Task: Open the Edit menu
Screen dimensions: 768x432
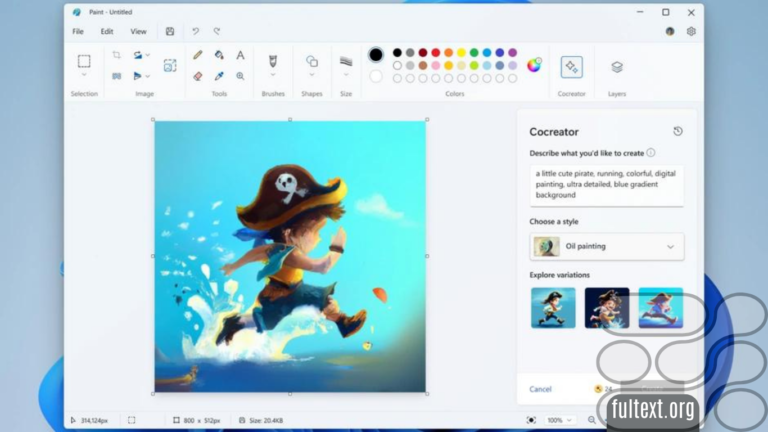Action: (x=107, y=31)
